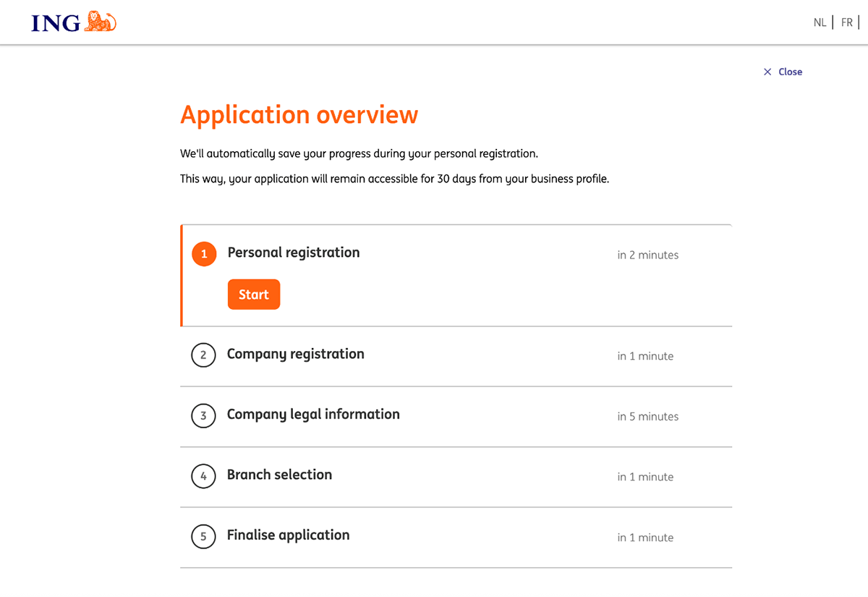Switch language to FR
This screenshot has height=597, width=868.
[846, 22]
